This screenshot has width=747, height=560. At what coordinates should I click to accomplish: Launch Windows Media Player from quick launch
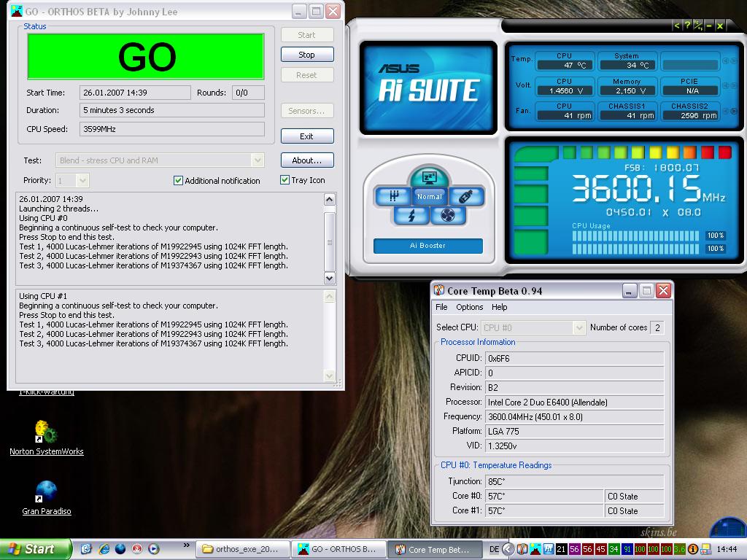coord(153,549)
